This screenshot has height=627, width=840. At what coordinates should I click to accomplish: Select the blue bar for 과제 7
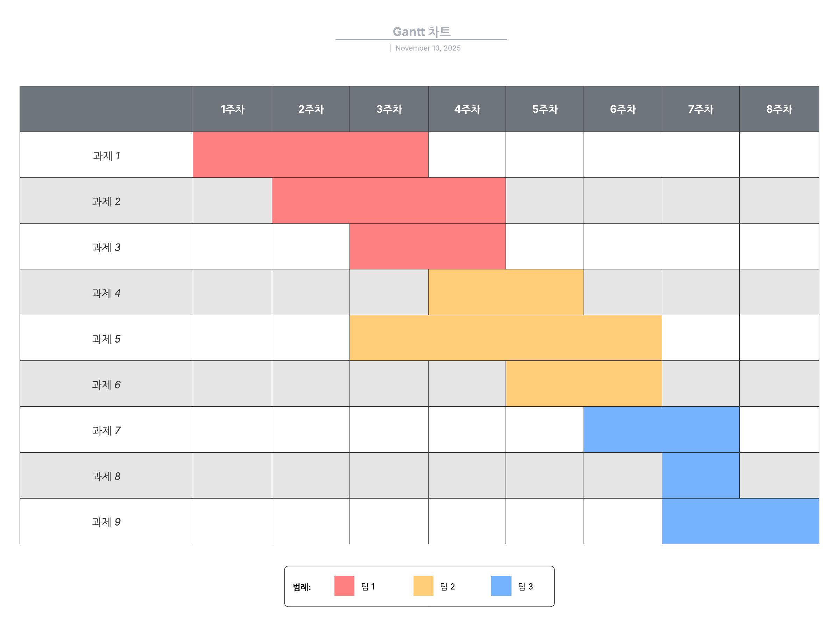coord(661,430)
